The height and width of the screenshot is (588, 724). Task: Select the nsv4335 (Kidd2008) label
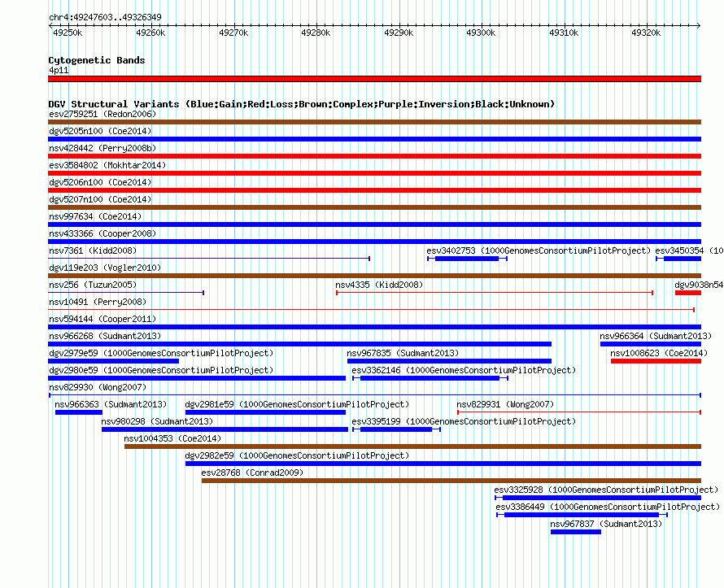pos(379,285)
